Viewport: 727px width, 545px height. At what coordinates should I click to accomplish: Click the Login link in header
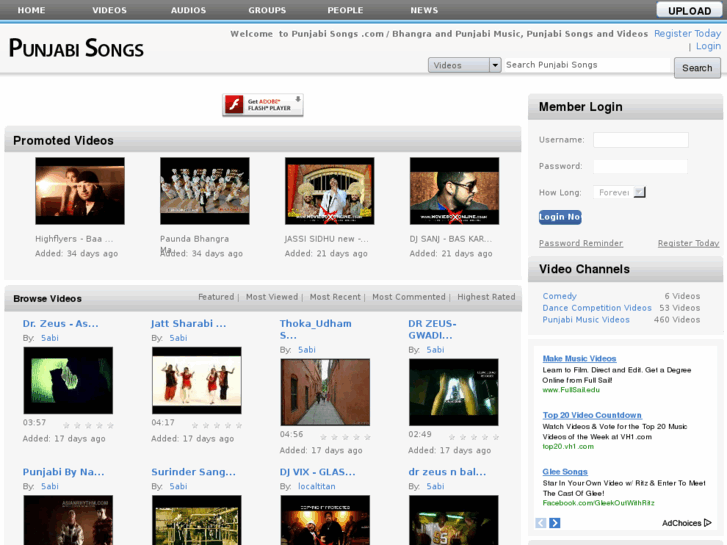tap(708, 46)
